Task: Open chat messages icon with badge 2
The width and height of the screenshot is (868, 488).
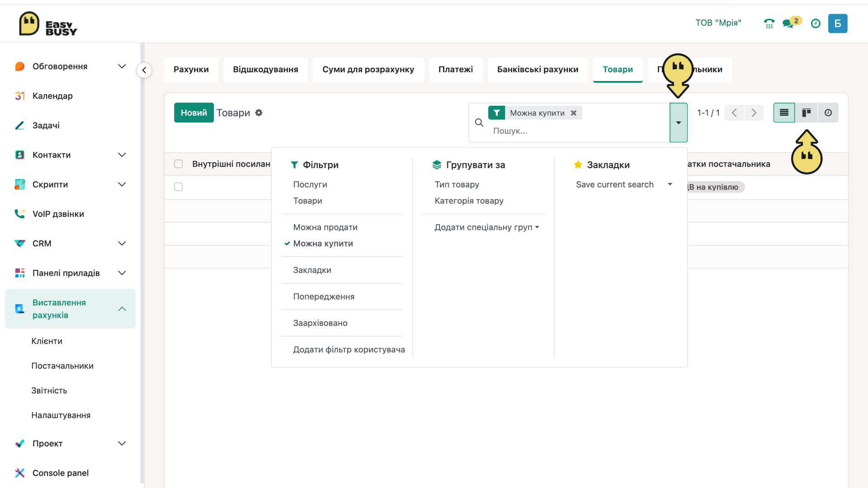Action: [x=792, y=23]
